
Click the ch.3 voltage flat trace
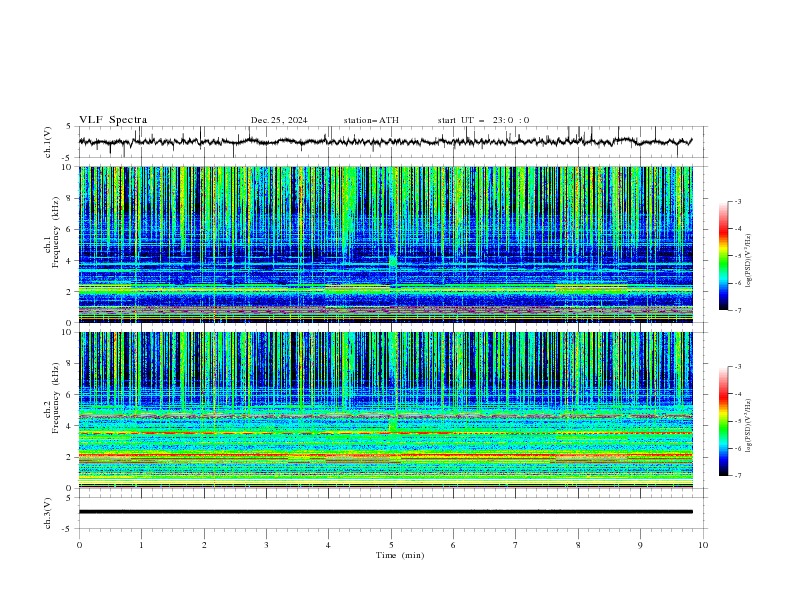(x=386, y=512)
